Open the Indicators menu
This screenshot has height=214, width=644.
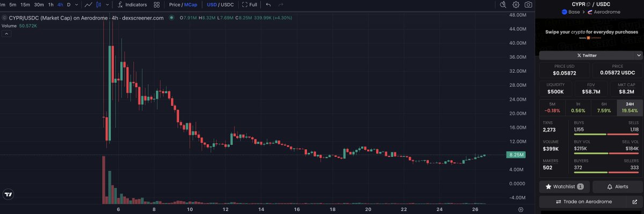coord(131,4)
